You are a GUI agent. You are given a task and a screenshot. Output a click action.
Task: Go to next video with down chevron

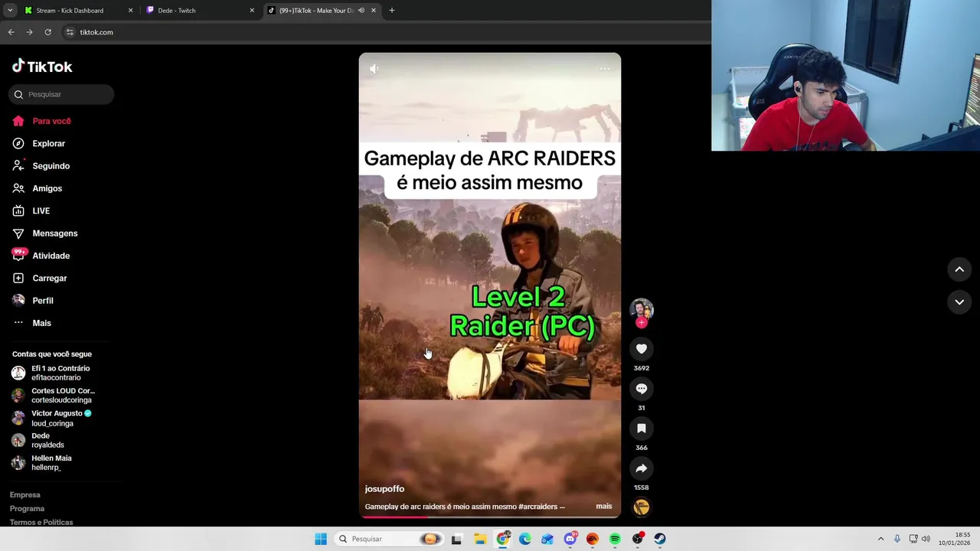[x=959, y=302]
